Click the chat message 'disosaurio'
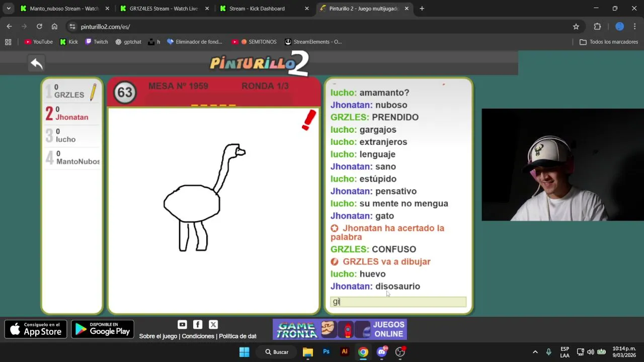 click(397, 286)
